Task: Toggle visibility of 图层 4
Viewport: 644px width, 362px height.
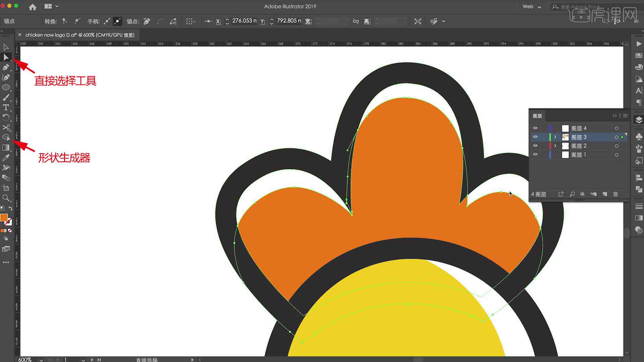Action: (x=535, y=128)
